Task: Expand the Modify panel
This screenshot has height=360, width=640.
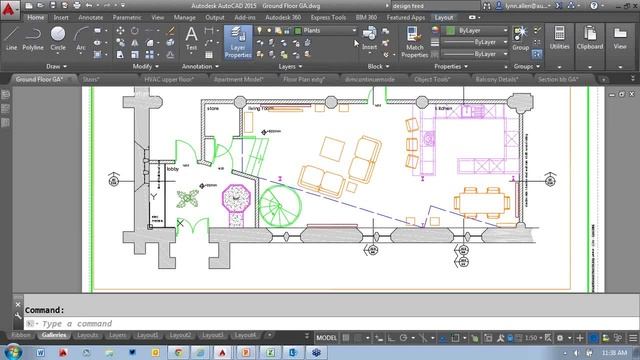Action: pyautogui.click(x=146, y=67)
